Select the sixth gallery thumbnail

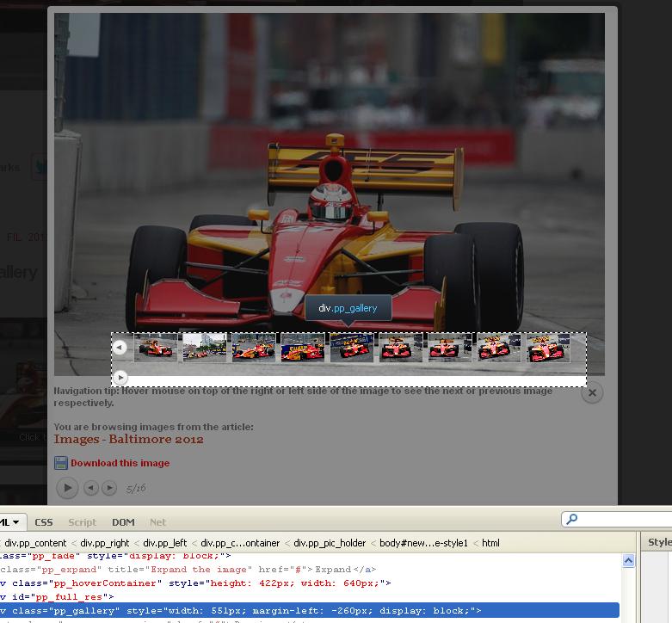tap(401, 348)
